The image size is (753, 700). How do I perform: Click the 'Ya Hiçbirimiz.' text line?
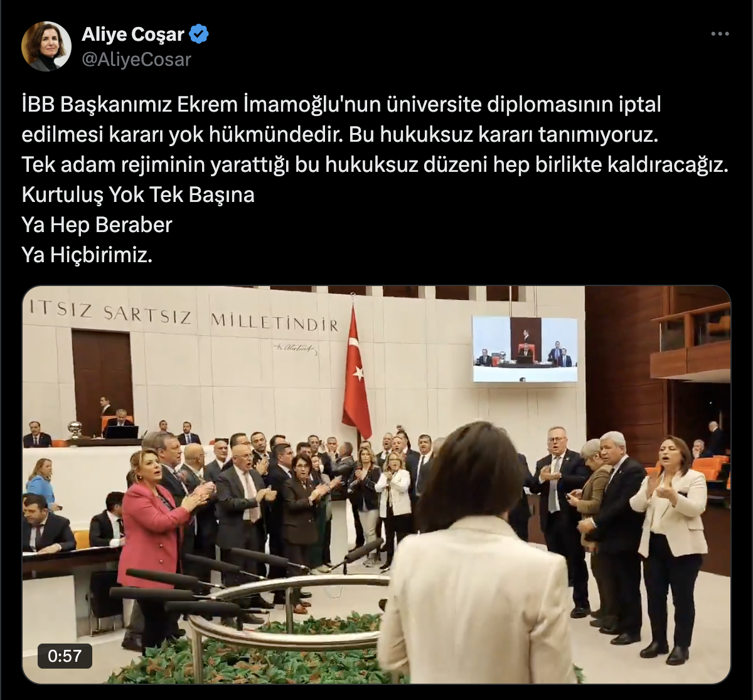[87, 255]
